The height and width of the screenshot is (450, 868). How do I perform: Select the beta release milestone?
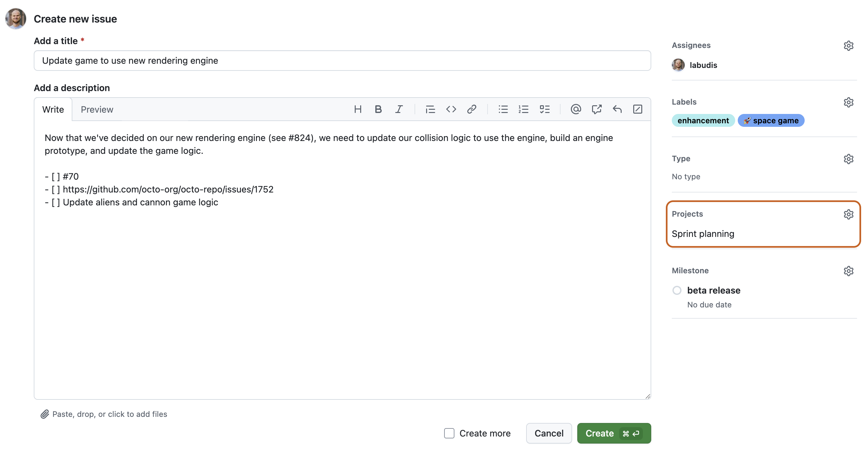coord(677,290)
